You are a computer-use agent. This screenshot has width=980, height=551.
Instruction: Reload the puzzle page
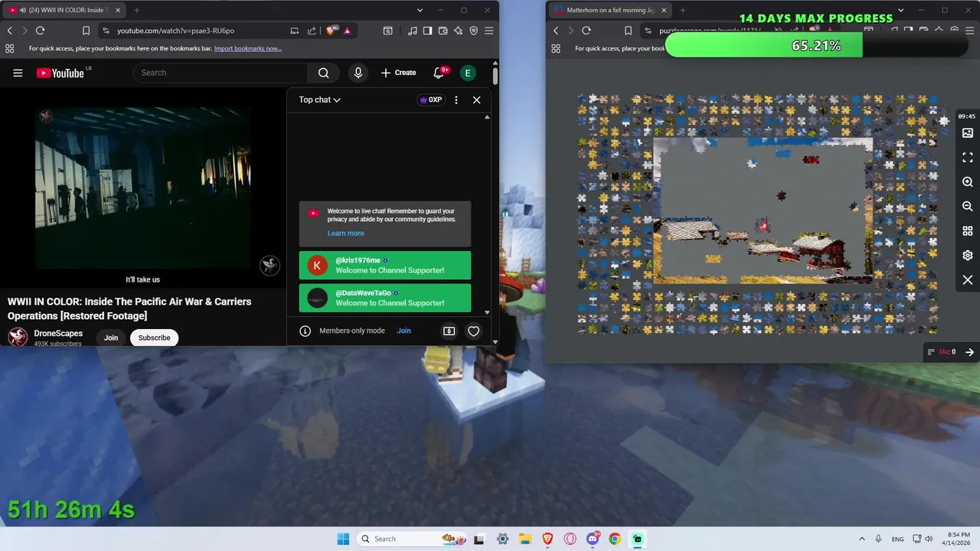tap(586, 31)
